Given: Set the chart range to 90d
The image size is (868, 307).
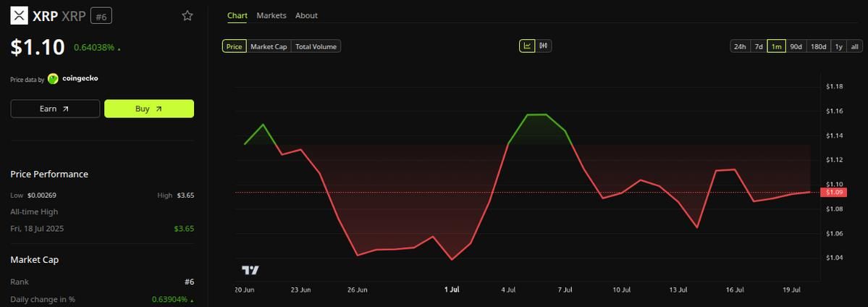Looking at the screenshot, I should pyautogui.click(x=796, y=46).
